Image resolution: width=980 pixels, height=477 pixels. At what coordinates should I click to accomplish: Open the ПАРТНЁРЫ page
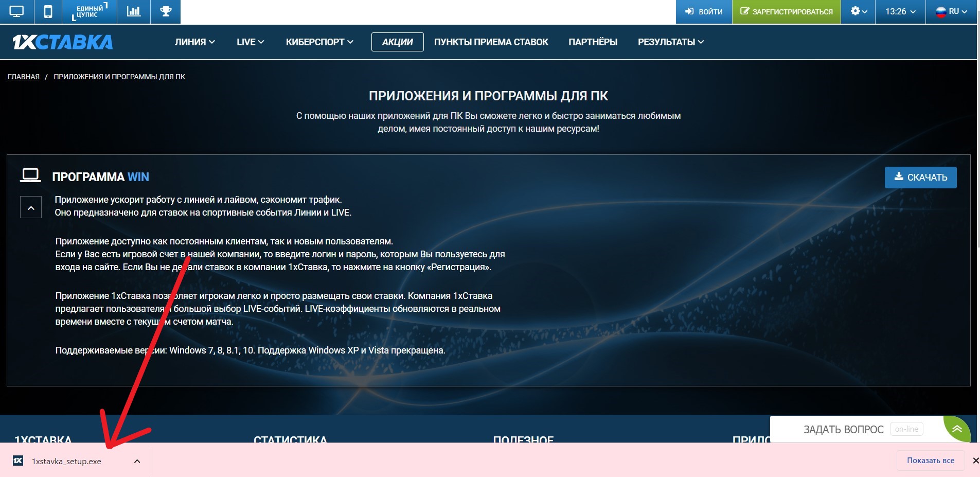[x=593, y=42]
